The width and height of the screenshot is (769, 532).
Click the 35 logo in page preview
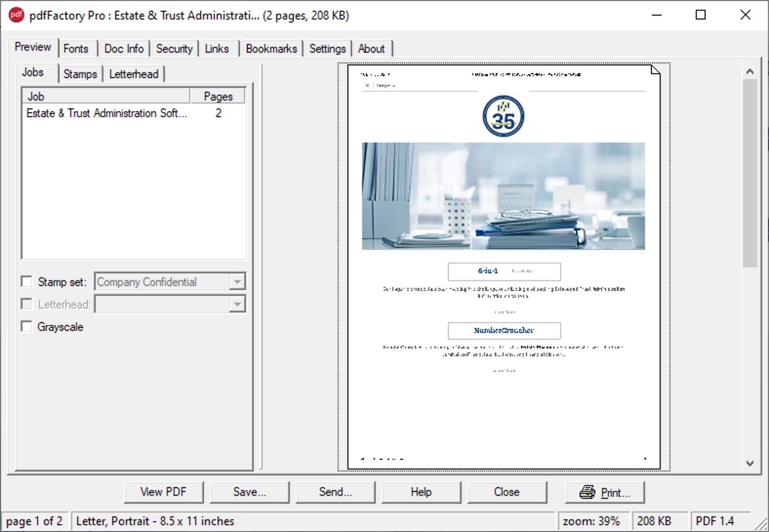[503, 116]
